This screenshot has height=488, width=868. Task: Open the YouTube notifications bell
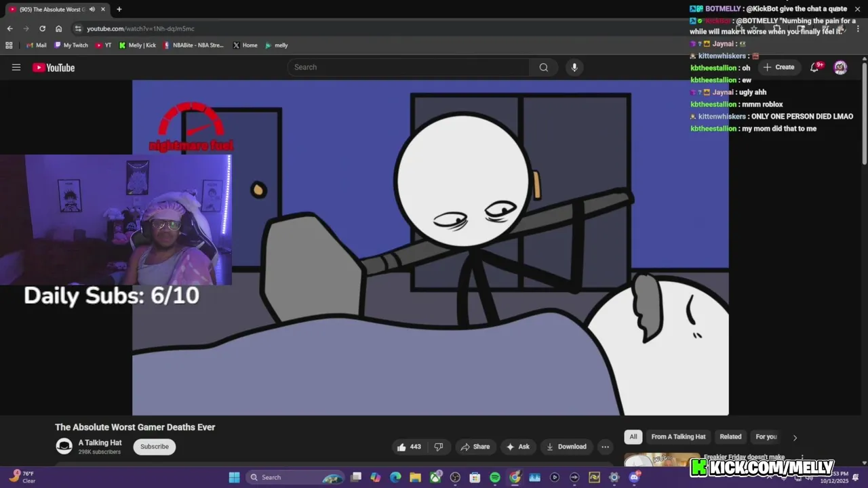tap(815, 67)
